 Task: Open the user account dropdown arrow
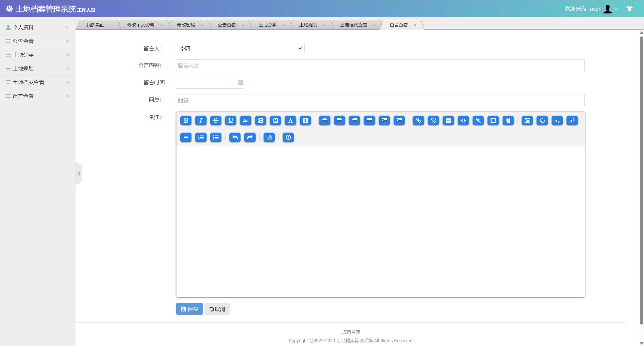tap(616, 9)
